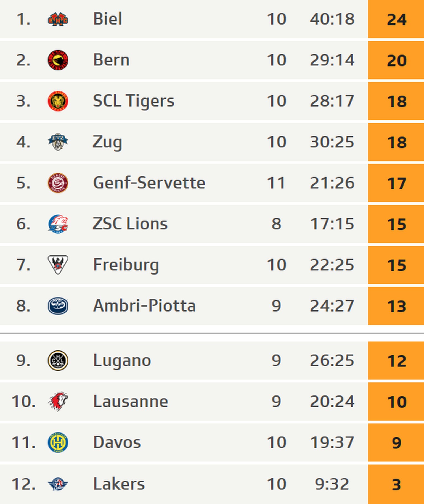Click the ZSC Lions logo
This screenshot has height=504, width=424.
(58, 224)
